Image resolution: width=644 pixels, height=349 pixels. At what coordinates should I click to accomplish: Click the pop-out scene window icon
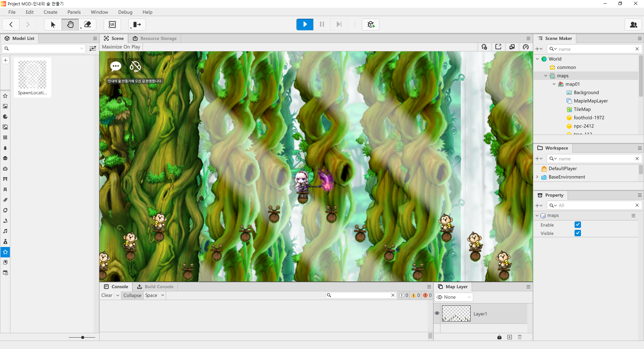point(498,47)
